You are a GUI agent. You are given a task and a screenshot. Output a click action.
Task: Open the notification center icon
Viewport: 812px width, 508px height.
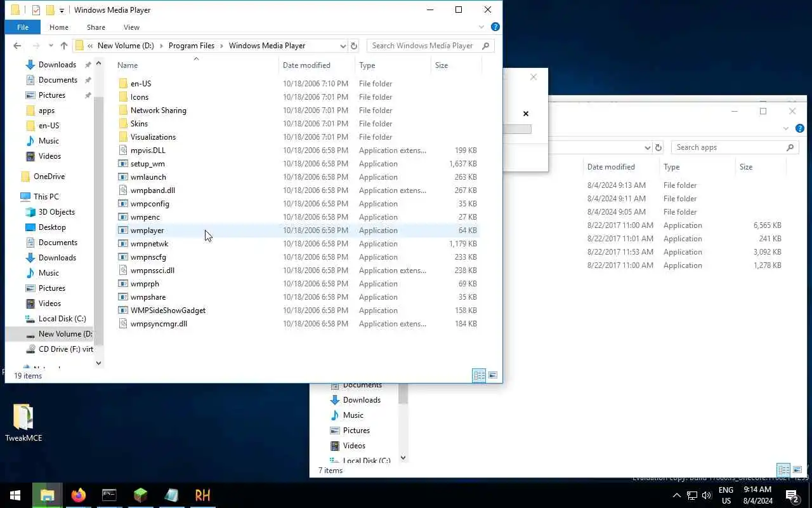tap(792, 495)
